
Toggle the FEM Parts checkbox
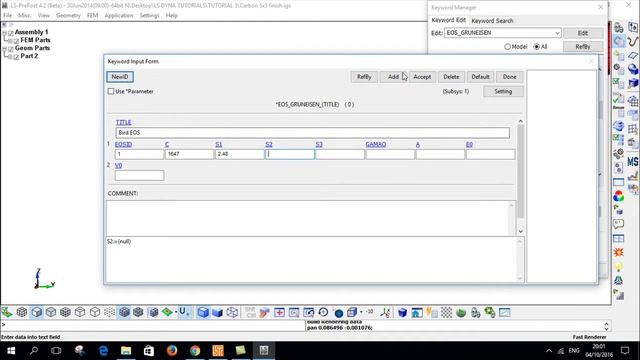16,41
